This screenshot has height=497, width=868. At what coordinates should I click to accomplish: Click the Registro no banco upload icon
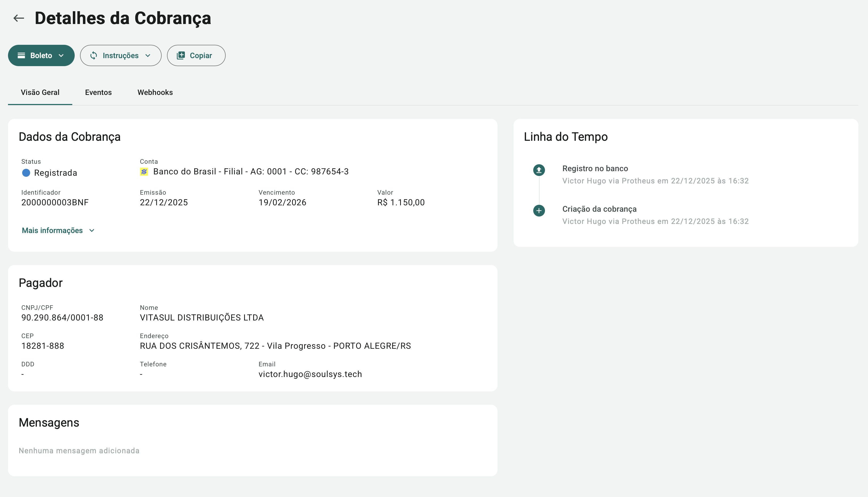click(x=539, y=170)
